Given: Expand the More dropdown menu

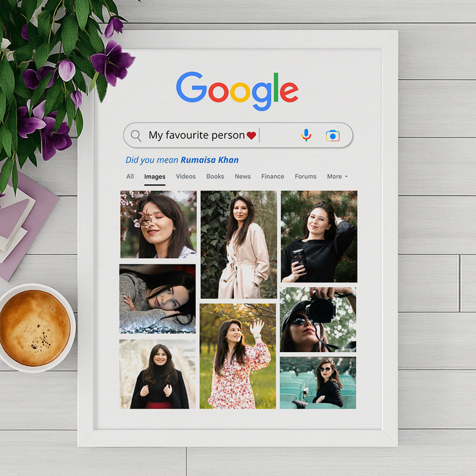Looking at the screenshot, I should coord(337,177).
